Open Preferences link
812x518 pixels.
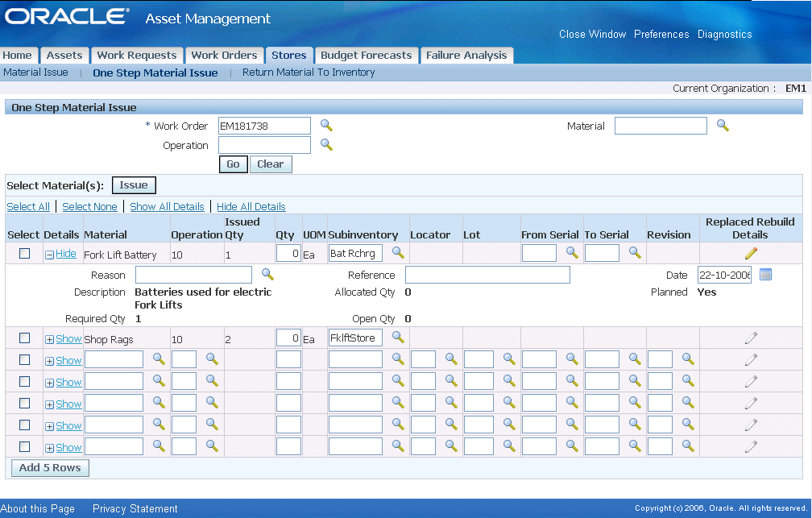click(661, 34)
